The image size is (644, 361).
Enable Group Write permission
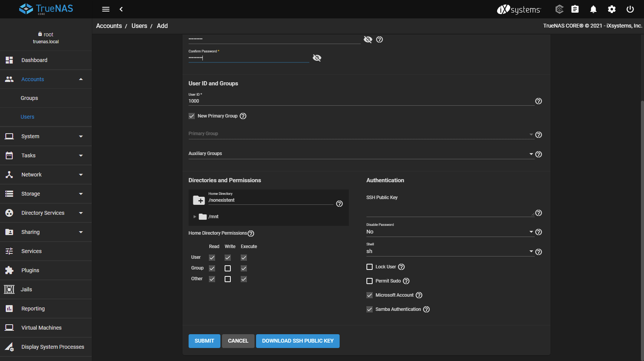point(228,268)
